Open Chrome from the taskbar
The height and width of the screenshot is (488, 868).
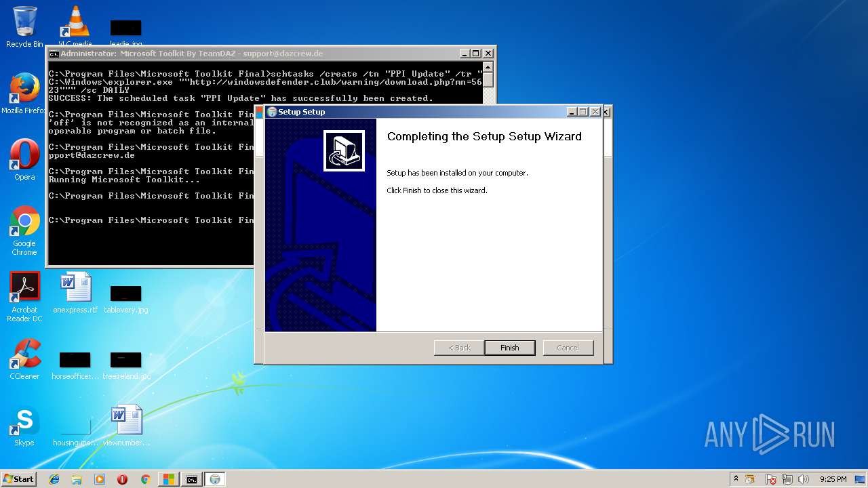(145, 479)
